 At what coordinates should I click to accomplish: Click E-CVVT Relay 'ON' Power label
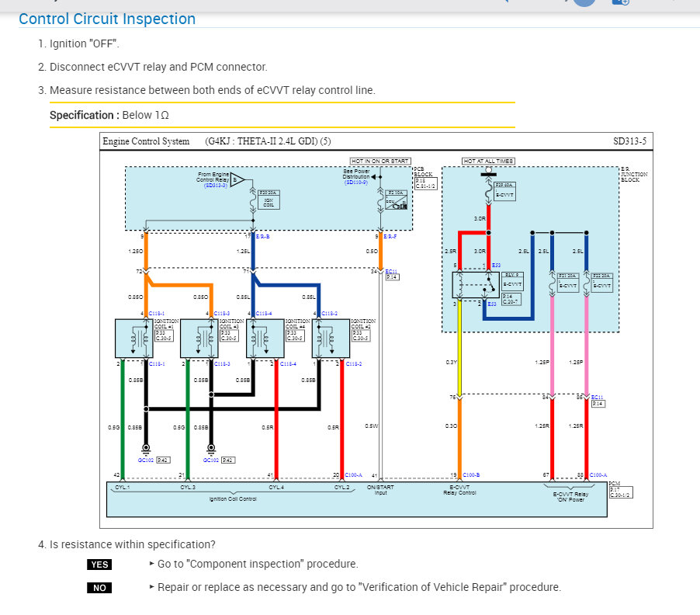click(570, 497)
